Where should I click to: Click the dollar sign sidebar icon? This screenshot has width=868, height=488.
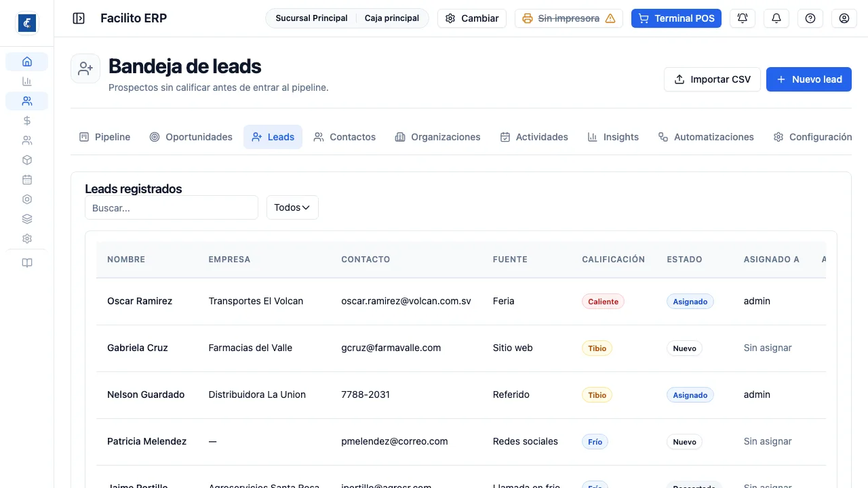point(27,121)
